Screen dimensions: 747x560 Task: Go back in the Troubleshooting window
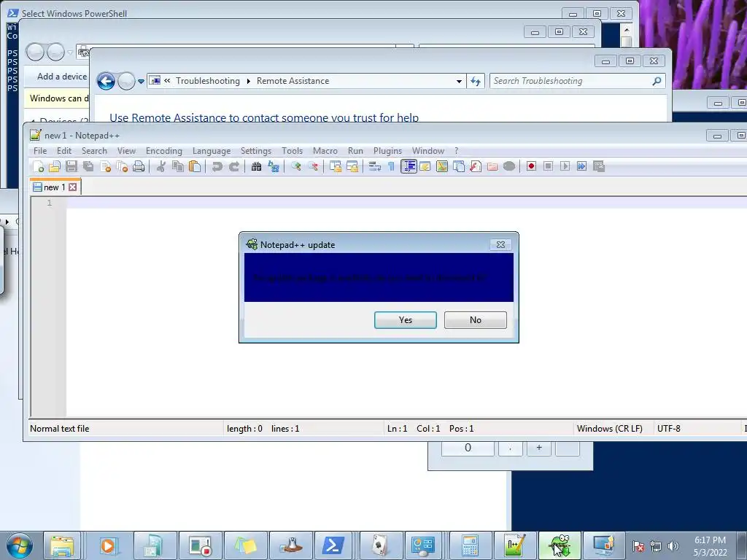pos(106,82)
